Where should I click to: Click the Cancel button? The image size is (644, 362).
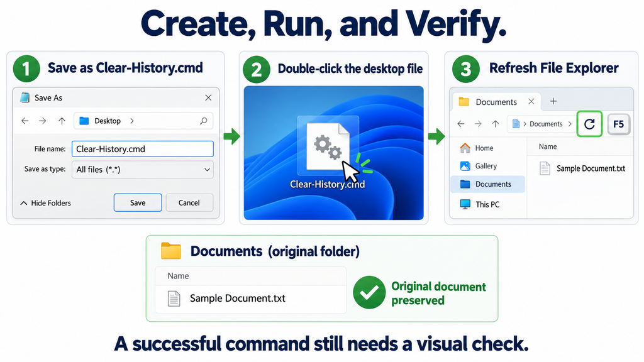coord(189,202)
